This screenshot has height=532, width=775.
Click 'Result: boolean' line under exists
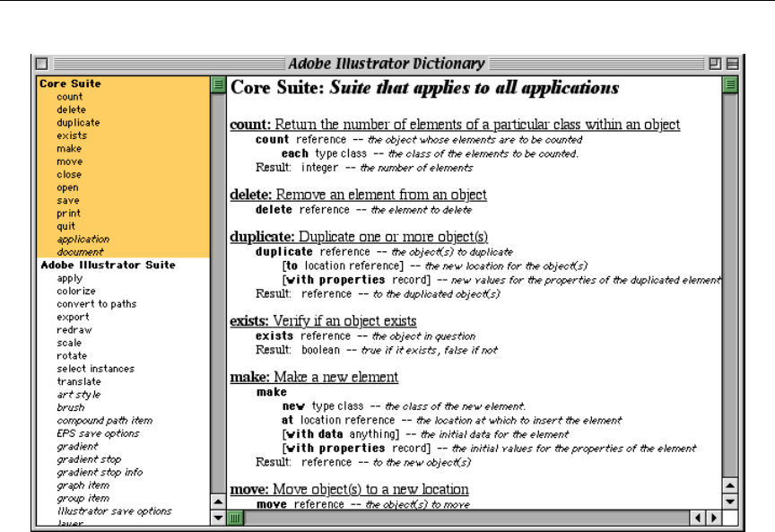click(376, 351)
